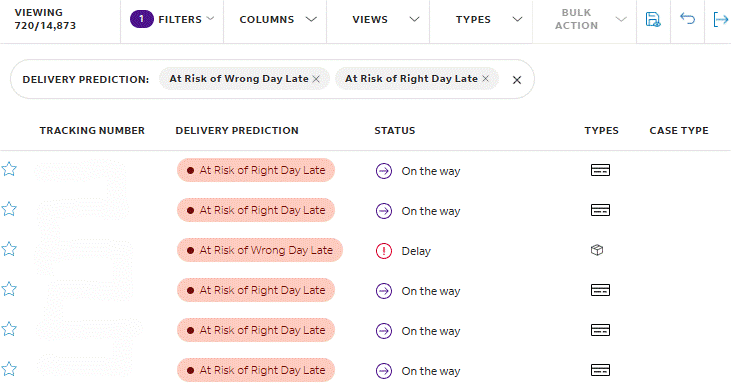731x383 pixels.
Task: Sort by the Delivery Prediction column header
Action: coord(237,131)
